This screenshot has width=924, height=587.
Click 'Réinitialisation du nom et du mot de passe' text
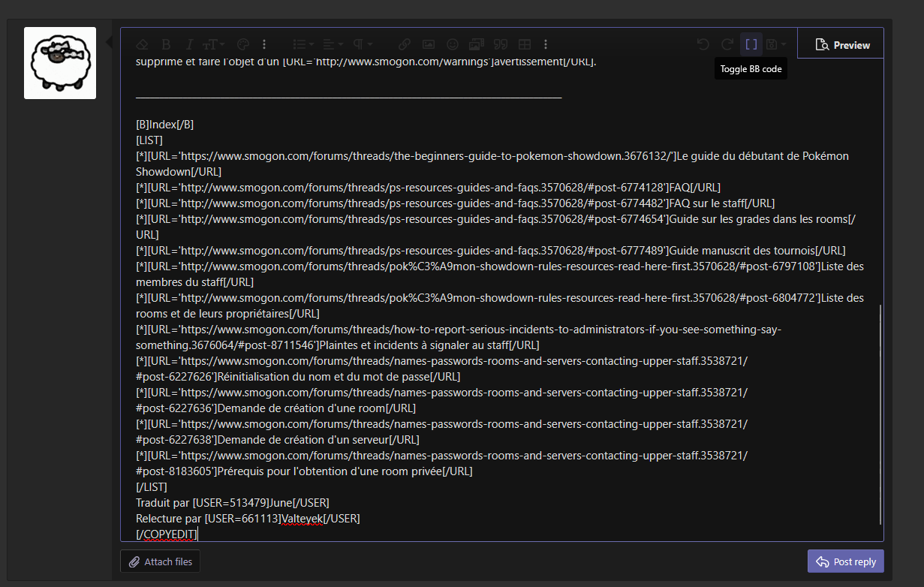point(324,376)
